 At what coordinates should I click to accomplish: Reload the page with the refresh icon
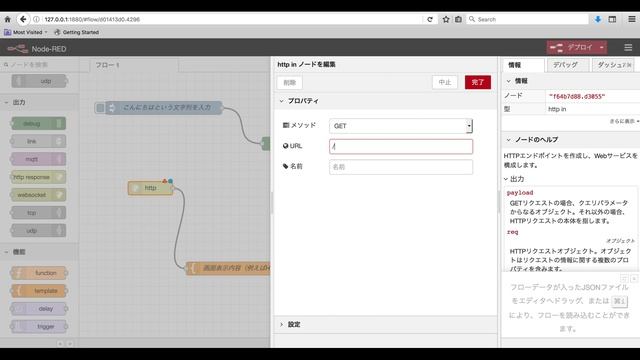[430, 19]
